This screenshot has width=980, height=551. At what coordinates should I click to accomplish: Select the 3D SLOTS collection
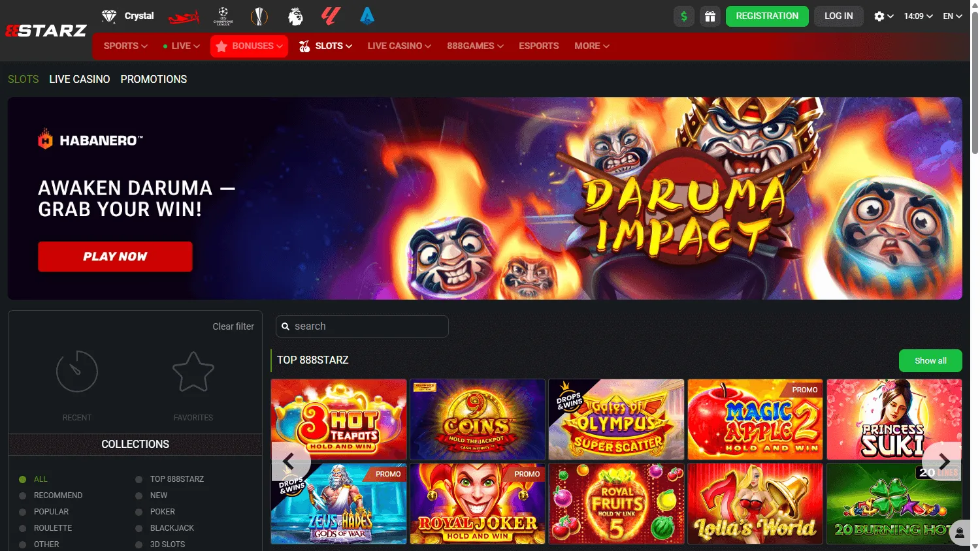click(x=139, y=544)
